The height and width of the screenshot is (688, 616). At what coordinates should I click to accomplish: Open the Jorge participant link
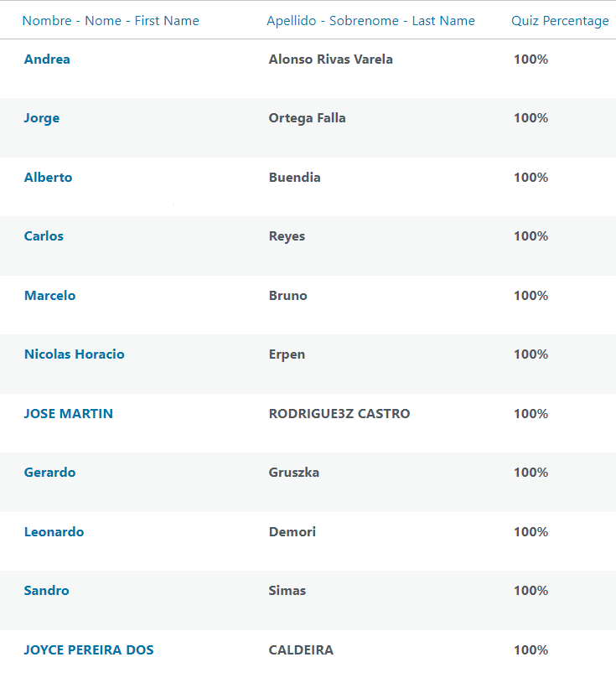coord(42,118)
